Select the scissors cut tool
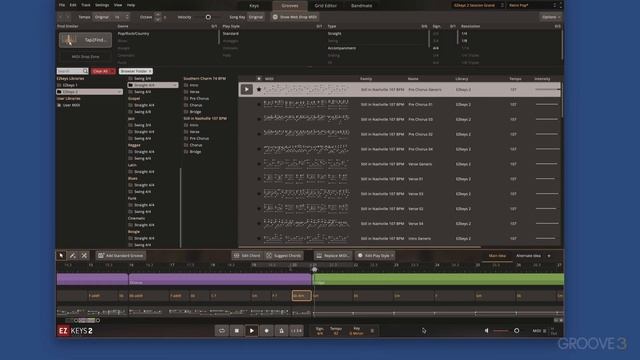This screenshot has height=360, width=640. click(84, 256)
